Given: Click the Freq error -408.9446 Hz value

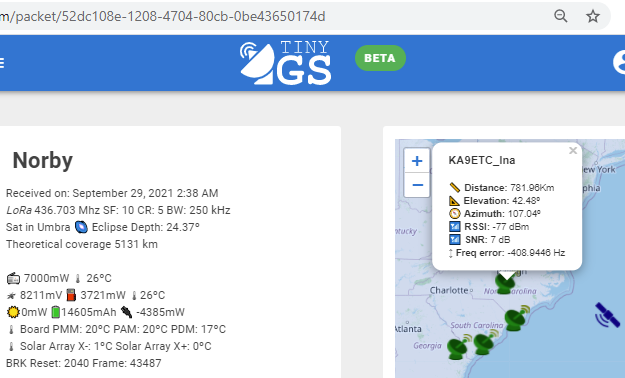Looking at the screenshot, I should [x=536, y=253].
